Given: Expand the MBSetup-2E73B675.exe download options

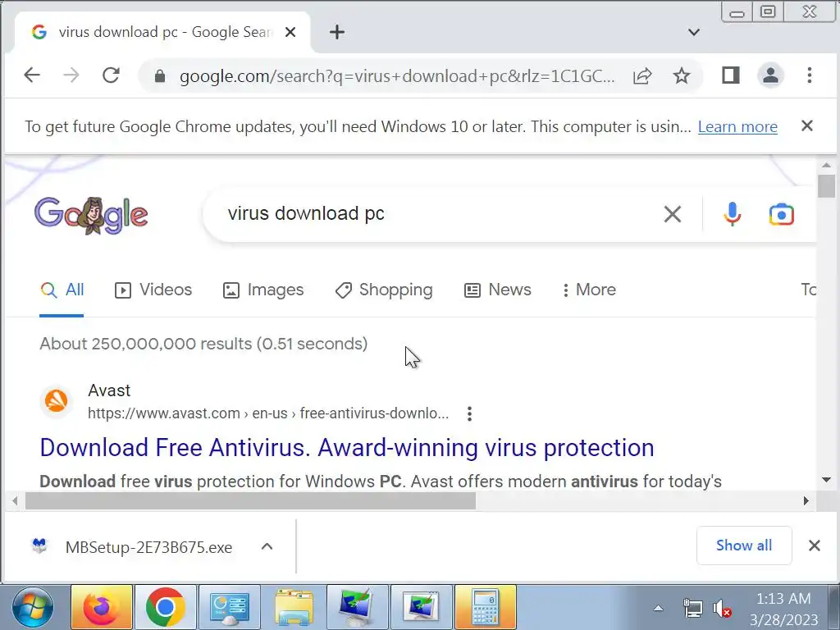Looking at the screenshot, I should point(267,546).
